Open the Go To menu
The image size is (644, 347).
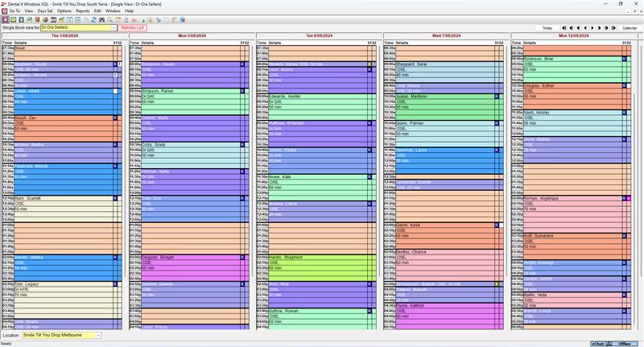click(x=14, y=11)
